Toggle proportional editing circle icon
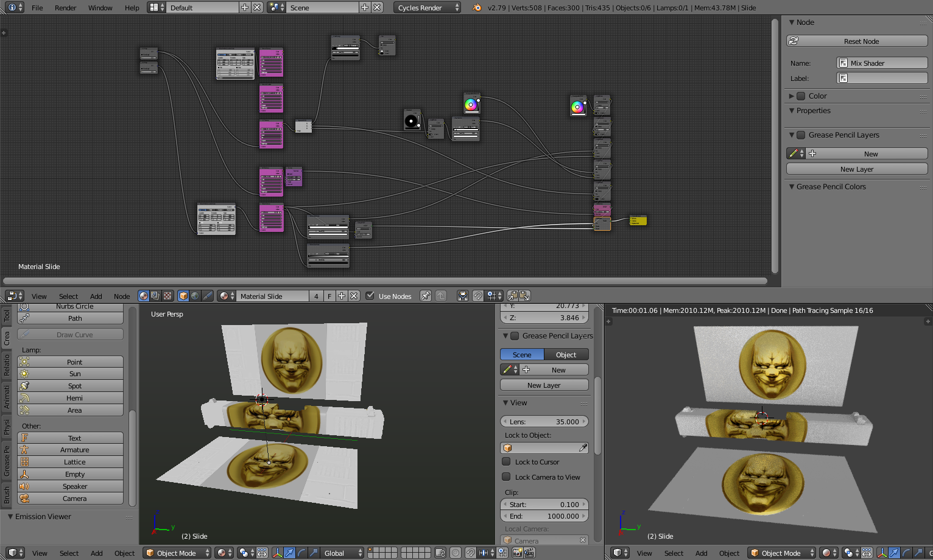The height and width of the screenshot is (560, 933). coord(456,553)
